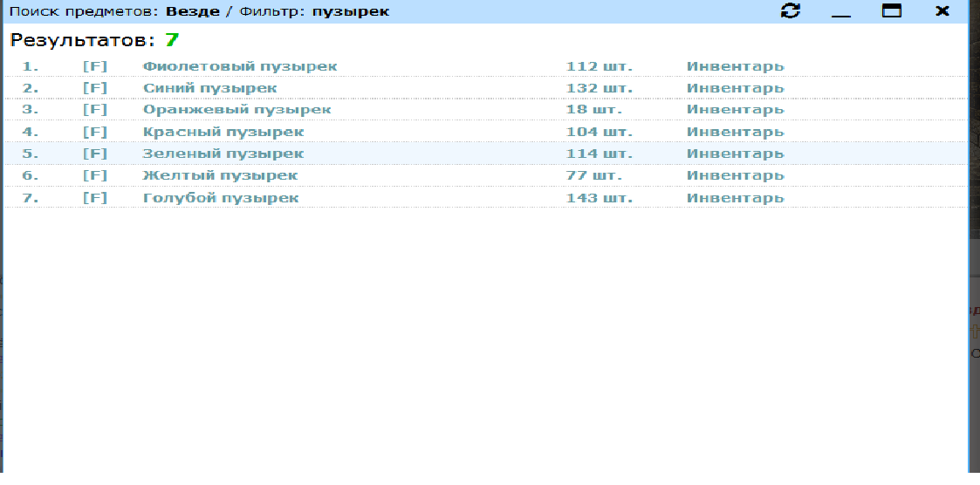Select the quantity 18 шт.
Screen dimensions: 980x485
point(593,110)
